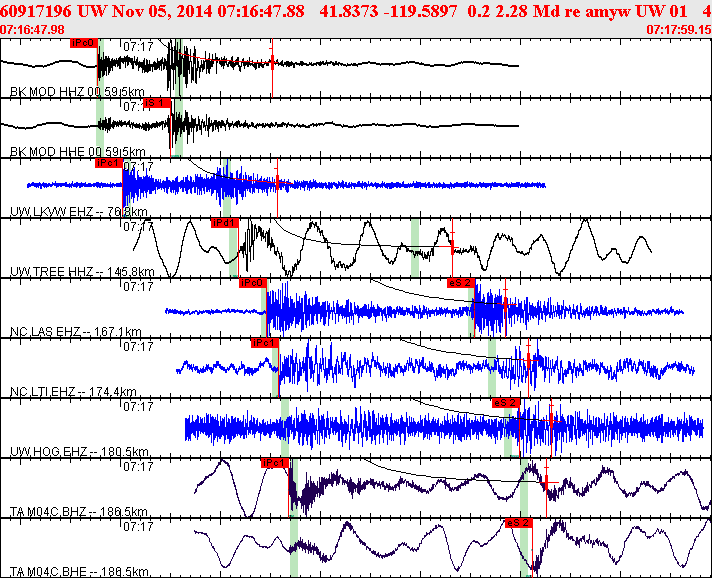Select the 'UW HOG EHZ -- 180.5km' label
712x578 pixels.
(79, 451)
